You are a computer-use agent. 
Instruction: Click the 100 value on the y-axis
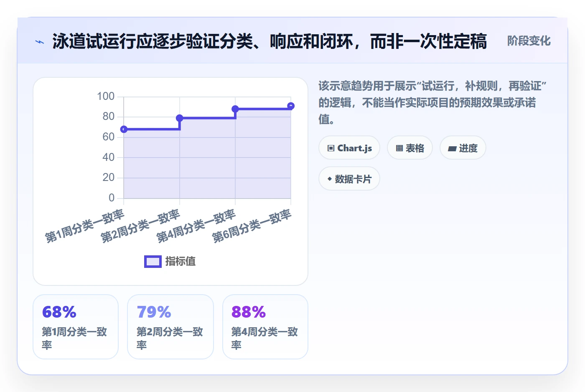[106, 97]
